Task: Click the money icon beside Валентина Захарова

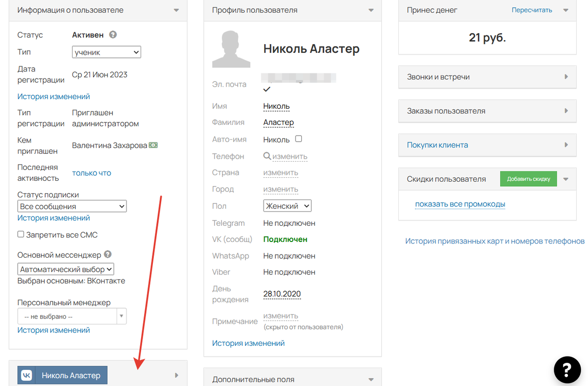Action: tap(153, 145)
